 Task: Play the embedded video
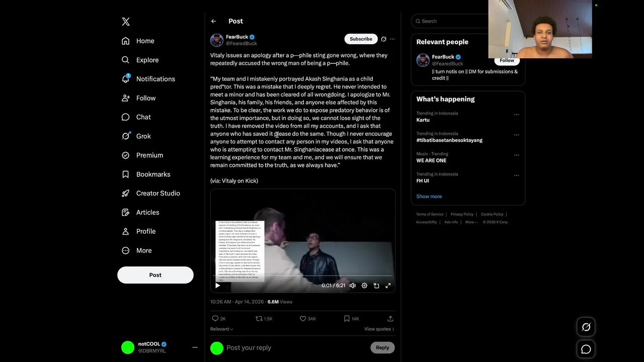click(218, 286)
